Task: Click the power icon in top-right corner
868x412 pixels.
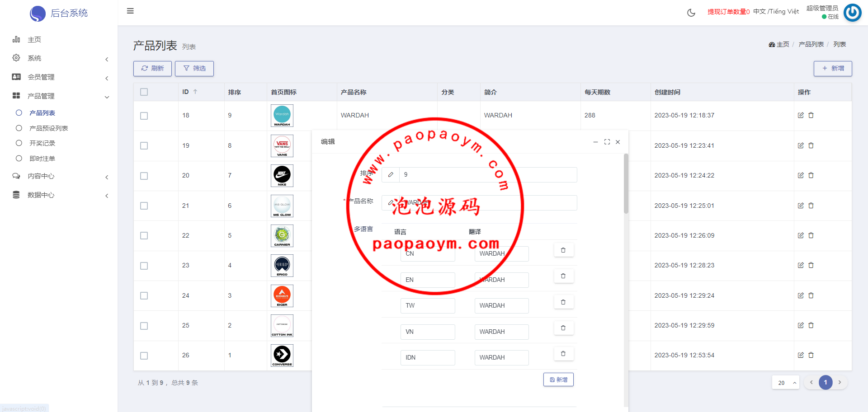Action: tap(853, 13)
